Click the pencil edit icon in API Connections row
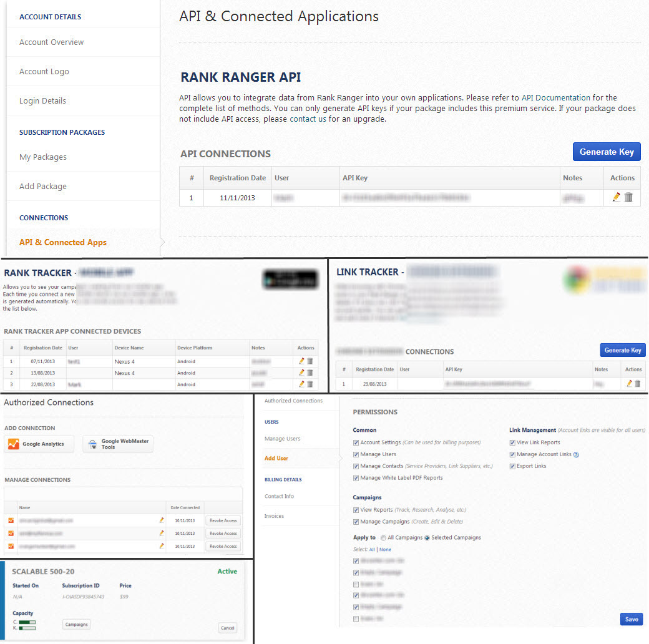Screen dimensions: 649x644 coord(617,197)
